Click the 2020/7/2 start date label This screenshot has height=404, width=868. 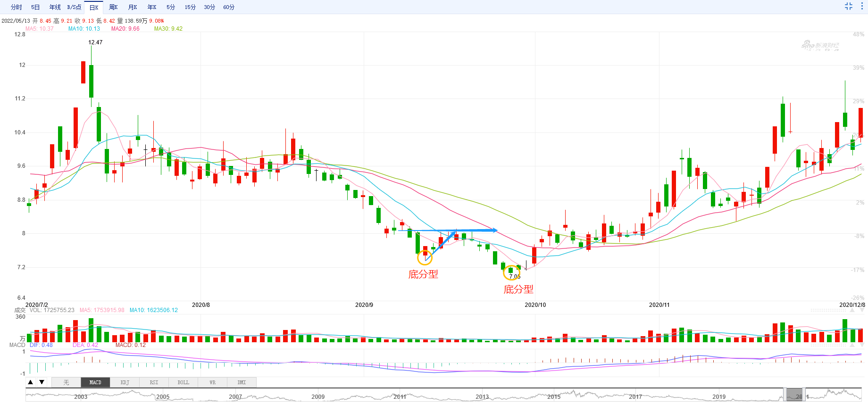37,305
